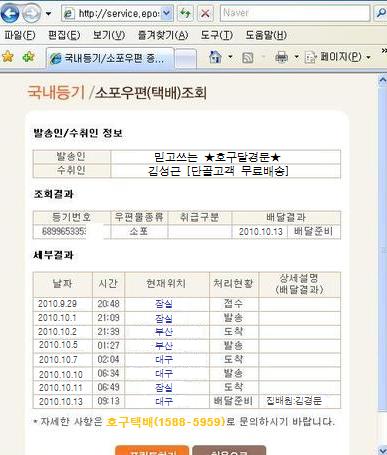
Task: Click the search magnifier icon
Action: tap(381, 13)
